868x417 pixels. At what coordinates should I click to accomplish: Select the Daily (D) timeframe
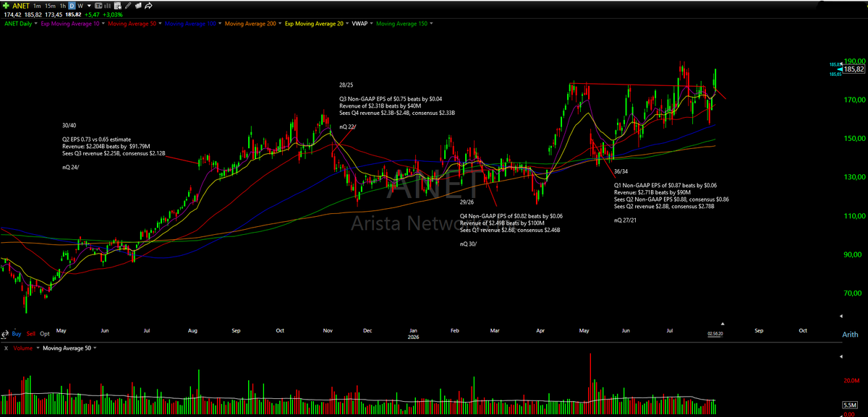(x=72, y=6)
